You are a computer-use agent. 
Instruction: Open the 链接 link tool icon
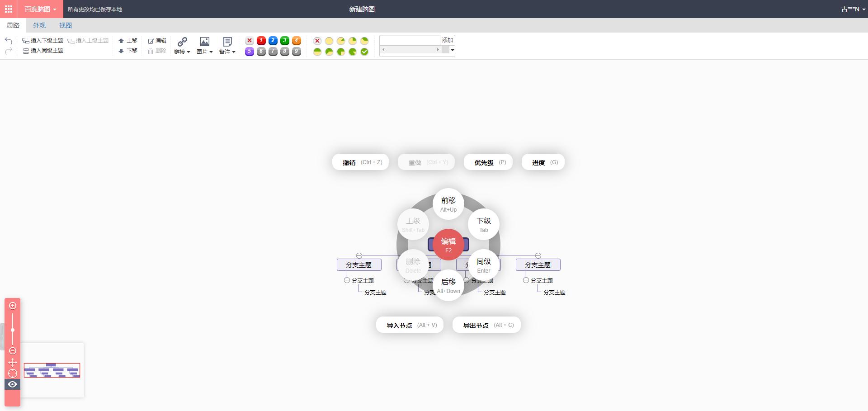coord(182,41)
